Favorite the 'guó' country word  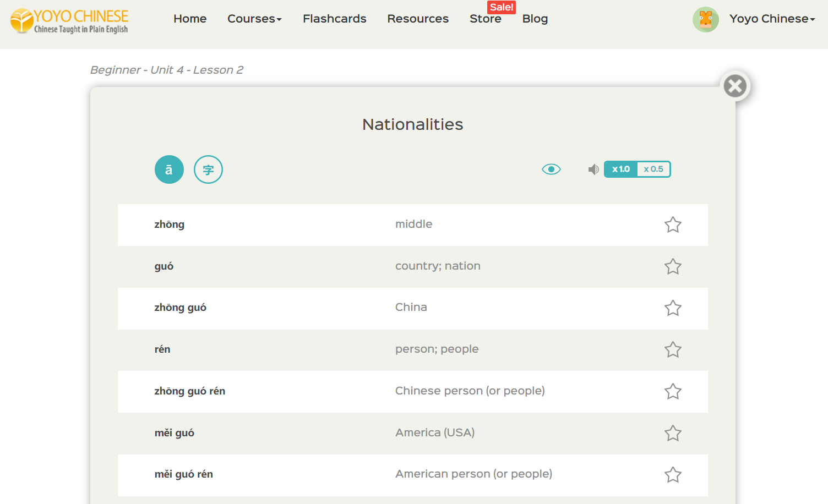(x=673, y=266)
